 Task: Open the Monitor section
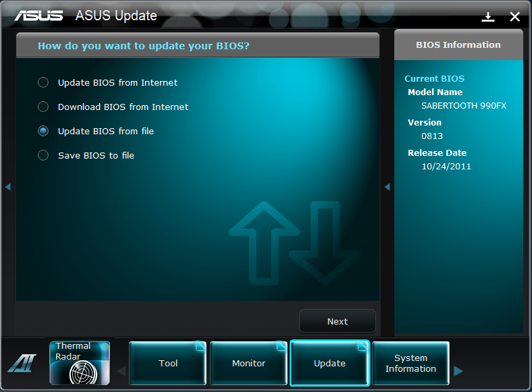pos(248,363)
